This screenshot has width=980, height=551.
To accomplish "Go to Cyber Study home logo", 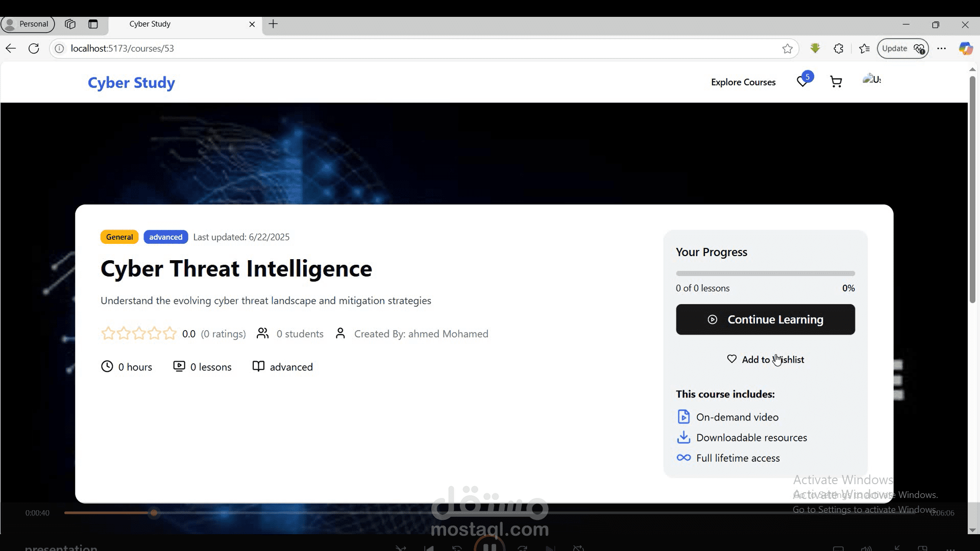I will [x=131, y=83].
